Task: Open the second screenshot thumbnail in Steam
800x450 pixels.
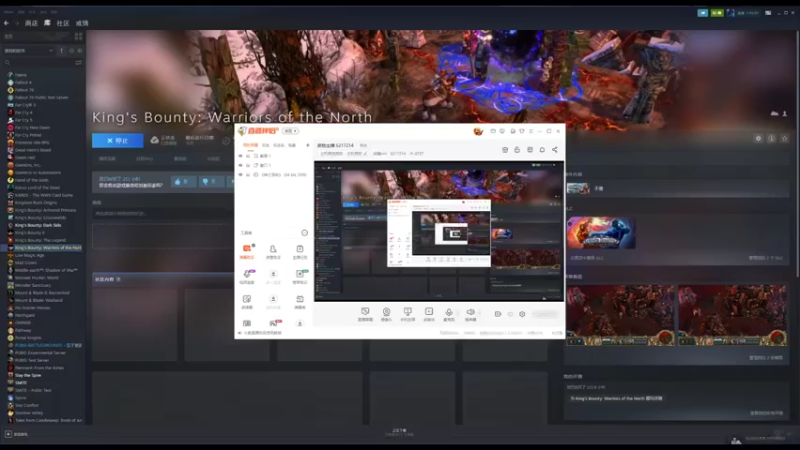Action: 732,315
